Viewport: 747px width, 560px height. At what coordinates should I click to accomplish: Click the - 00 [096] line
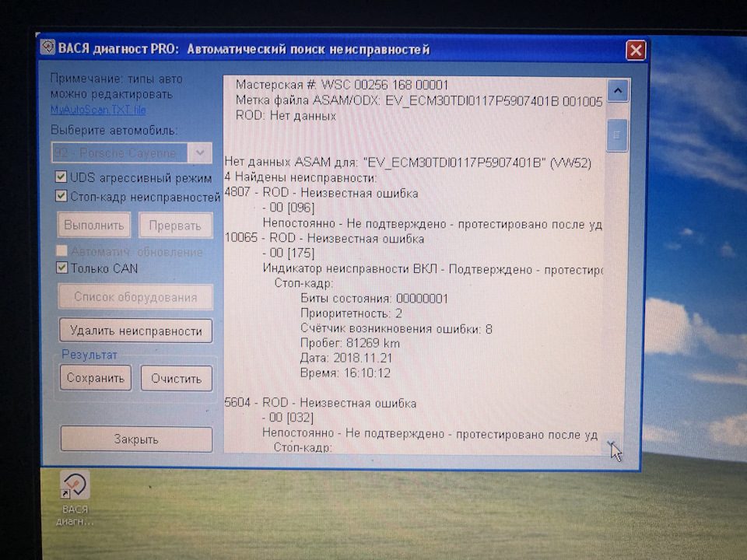(288, 208)
